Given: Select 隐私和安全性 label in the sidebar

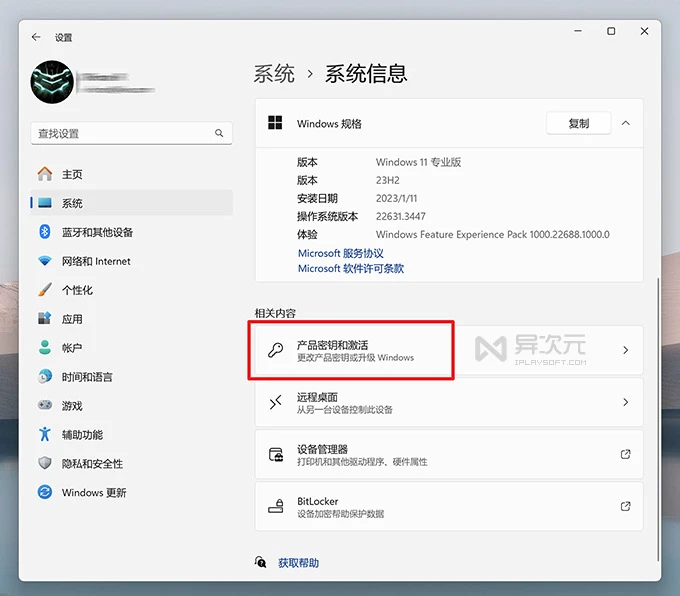Looking at the screenshot, I should click(x=92, y=464).
